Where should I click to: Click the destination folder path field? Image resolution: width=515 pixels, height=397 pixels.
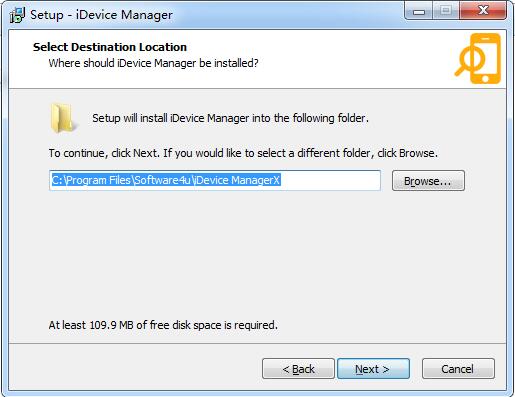[215, 180]
